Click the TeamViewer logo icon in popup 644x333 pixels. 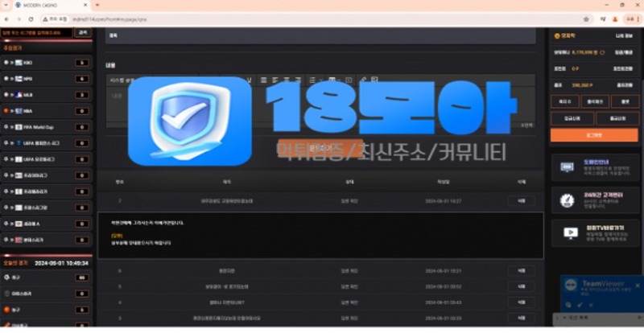(x=570, y=285)
